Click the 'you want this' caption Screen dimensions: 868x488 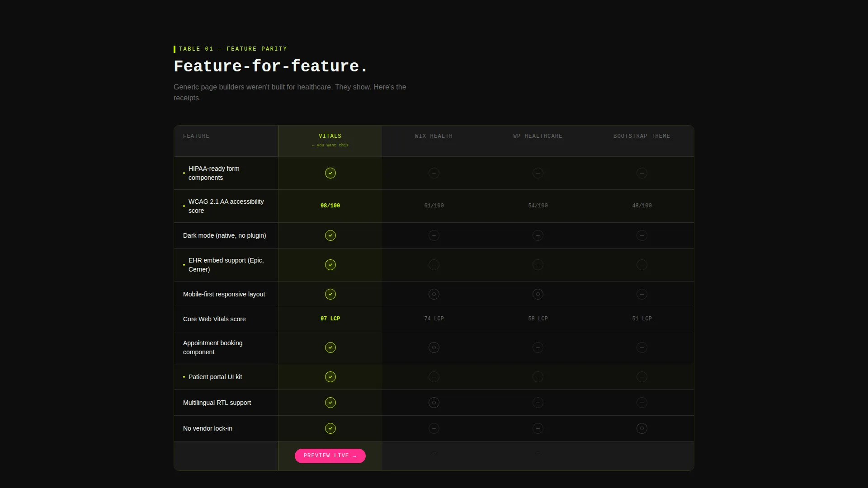click(x=330, y=145)
